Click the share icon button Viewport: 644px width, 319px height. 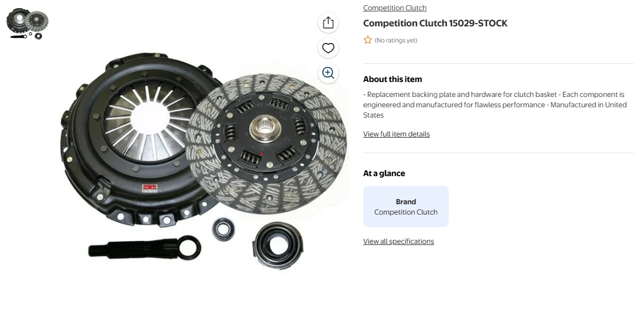pos(328,22)
